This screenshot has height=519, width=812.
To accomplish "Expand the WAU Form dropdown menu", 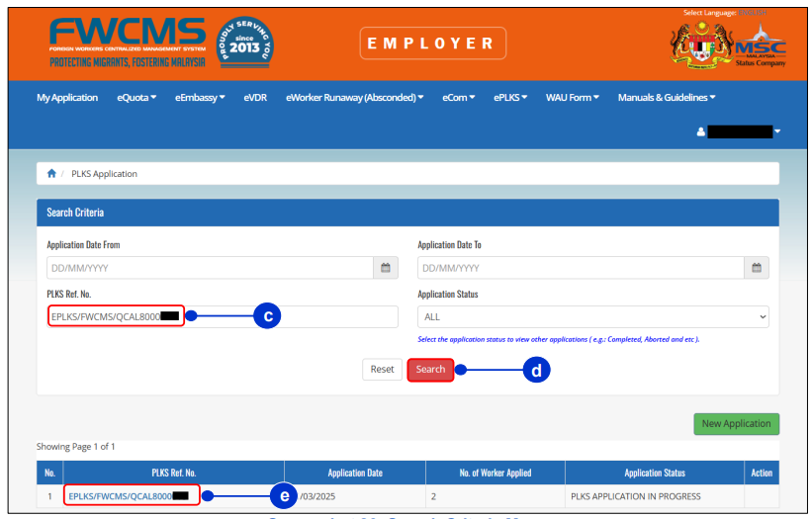I will (573, 97).
